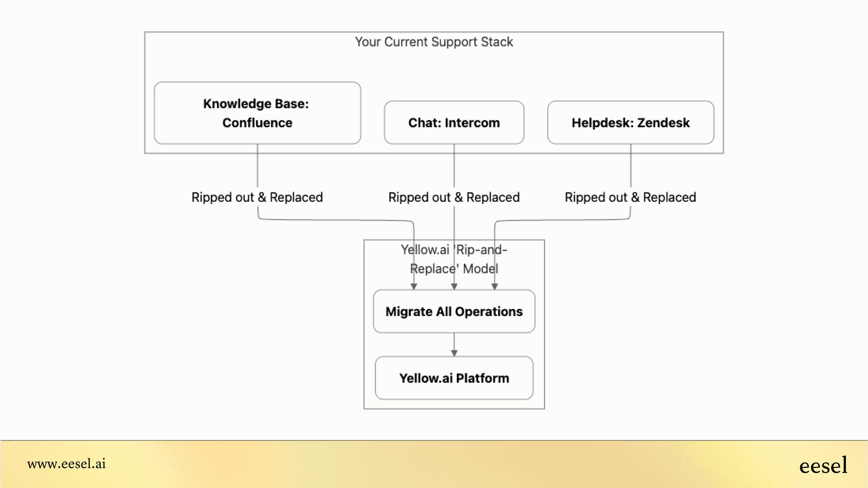Image resolution: width=868 pixels, height=488 pixels.
Task: Select the Helpdesk: Zendesk node
Action: click(630, 123)
